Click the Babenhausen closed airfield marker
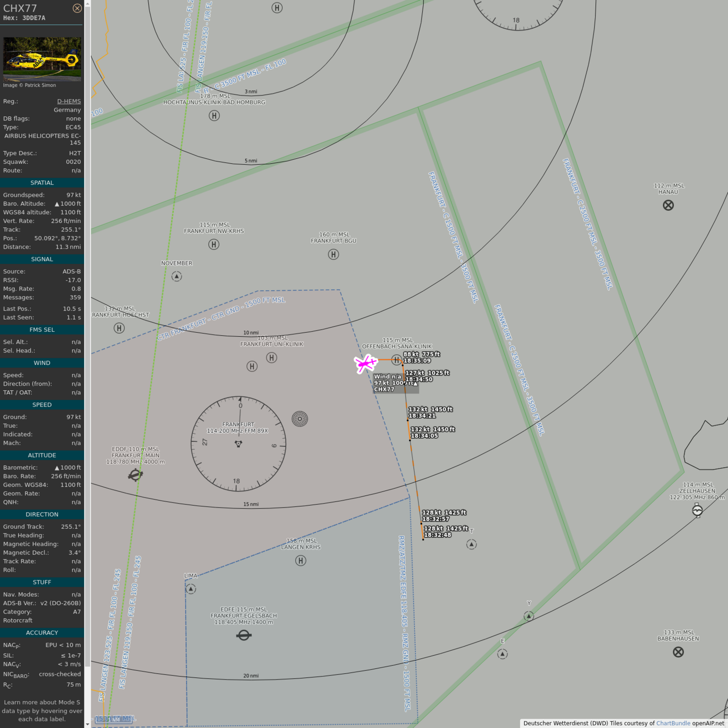The height and width of the screenshot is (728, 728). [x=678, y=652]
